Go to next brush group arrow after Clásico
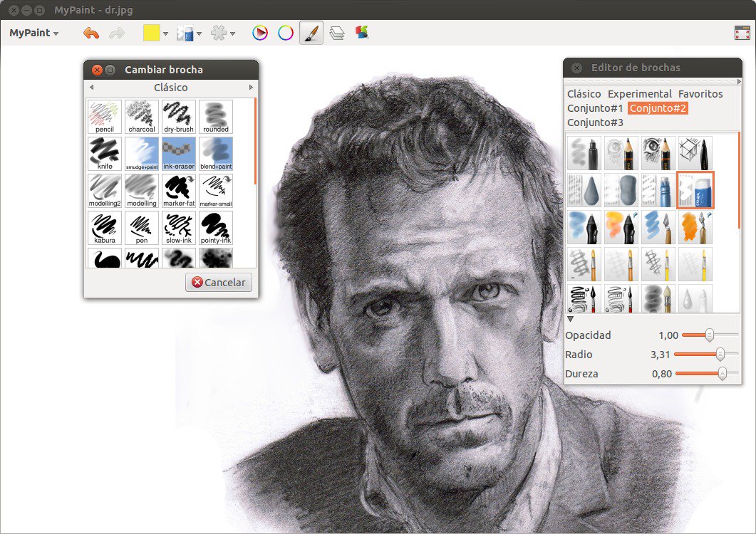The width and height of the screenshot is (756, 534). click(x=252, y=88)
